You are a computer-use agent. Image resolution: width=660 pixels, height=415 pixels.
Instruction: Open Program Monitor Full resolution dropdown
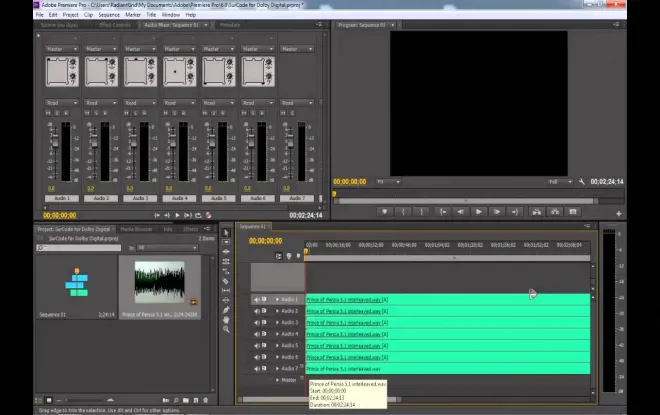560,182
